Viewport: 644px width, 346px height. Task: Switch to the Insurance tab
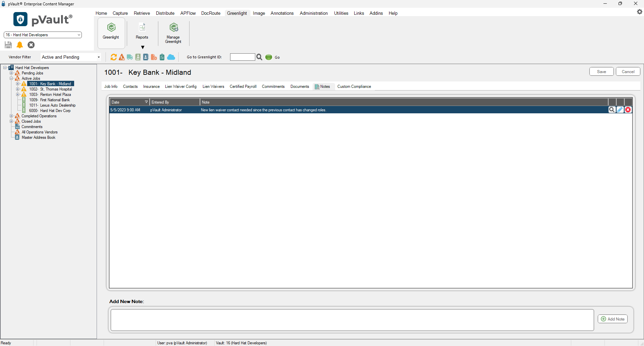coord(151,86)
